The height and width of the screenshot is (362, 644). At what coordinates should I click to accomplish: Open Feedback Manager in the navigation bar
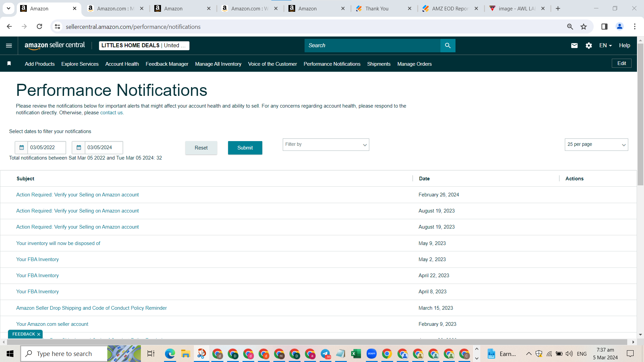167,64
